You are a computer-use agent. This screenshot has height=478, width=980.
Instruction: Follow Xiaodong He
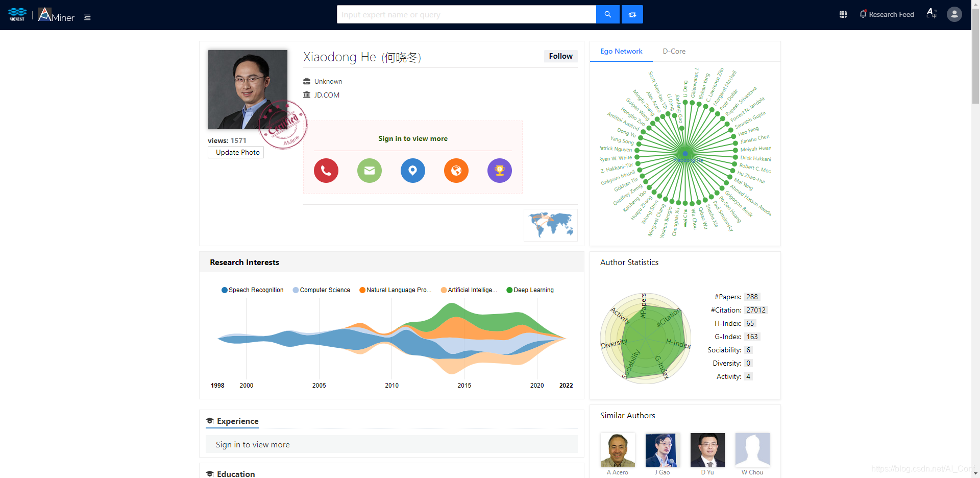pos(560,56)
